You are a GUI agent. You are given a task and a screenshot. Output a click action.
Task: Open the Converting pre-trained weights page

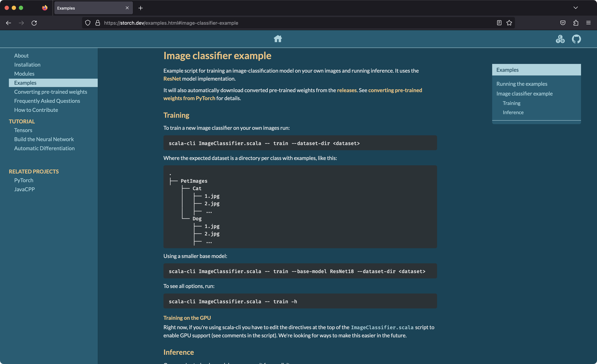[51, 92]
